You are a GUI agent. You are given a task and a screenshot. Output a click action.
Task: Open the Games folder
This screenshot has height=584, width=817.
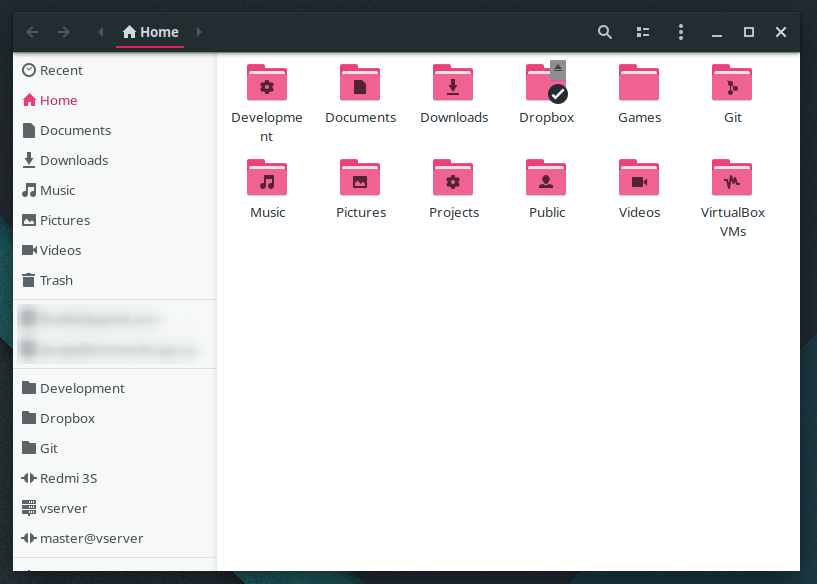[639, 83]
